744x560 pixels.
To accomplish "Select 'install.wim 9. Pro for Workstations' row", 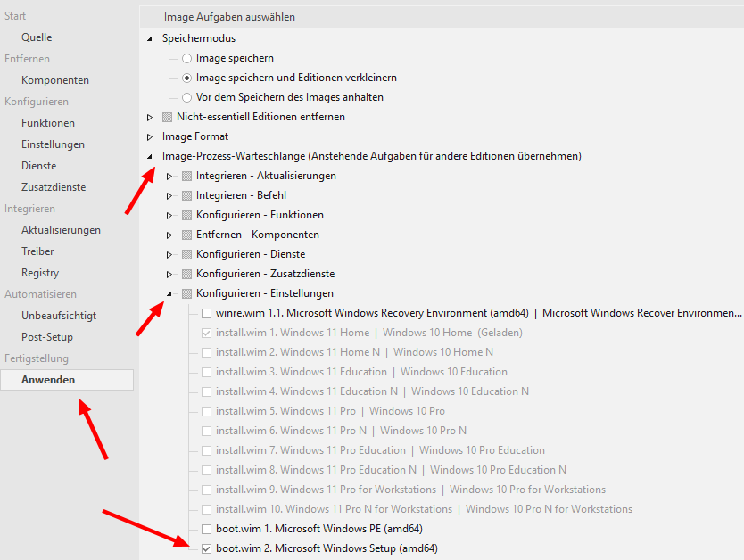I will tap(411, 490).
